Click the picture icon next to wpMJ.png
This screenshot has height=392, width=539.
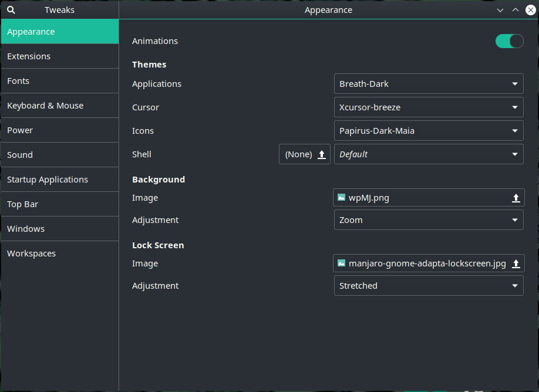tap(341, 198)
